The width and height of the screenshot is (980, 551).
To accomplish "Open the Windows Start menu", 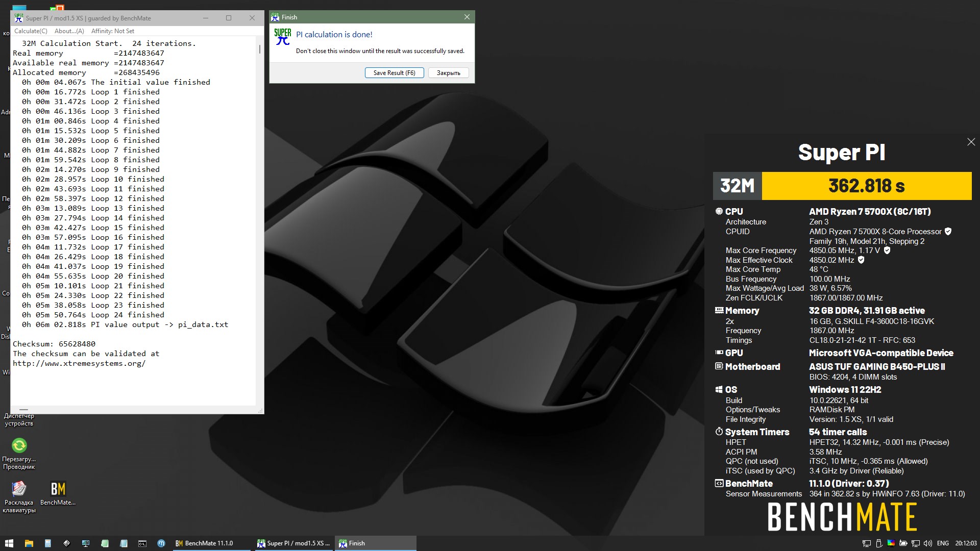I will point(9,543).
